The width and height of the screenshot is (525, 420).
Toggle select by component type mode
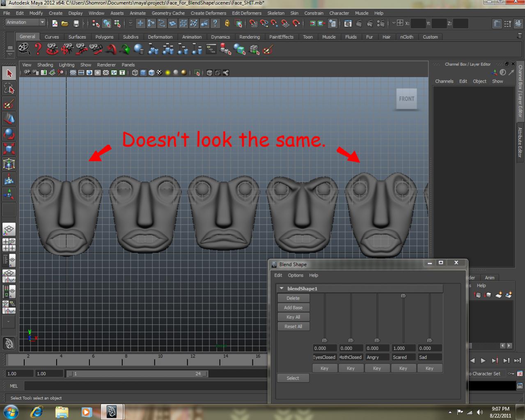click(x=117, y=23)
